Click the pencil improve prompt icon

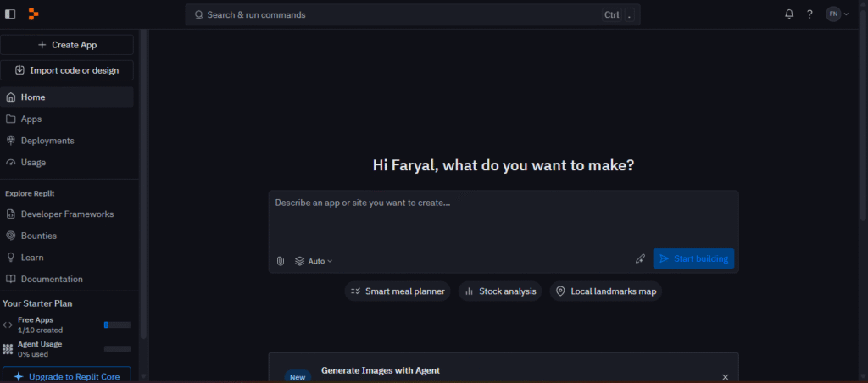[641, 258]
